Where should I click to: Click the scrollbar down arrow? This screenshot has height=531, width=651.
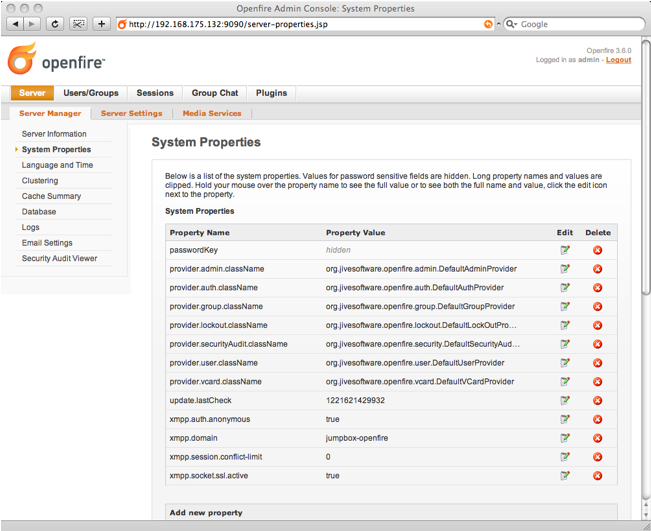646,515
